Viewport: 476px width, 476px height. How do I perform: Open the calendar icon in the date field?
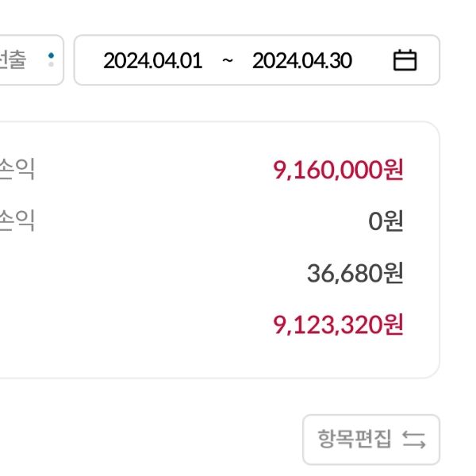[405, 60]
